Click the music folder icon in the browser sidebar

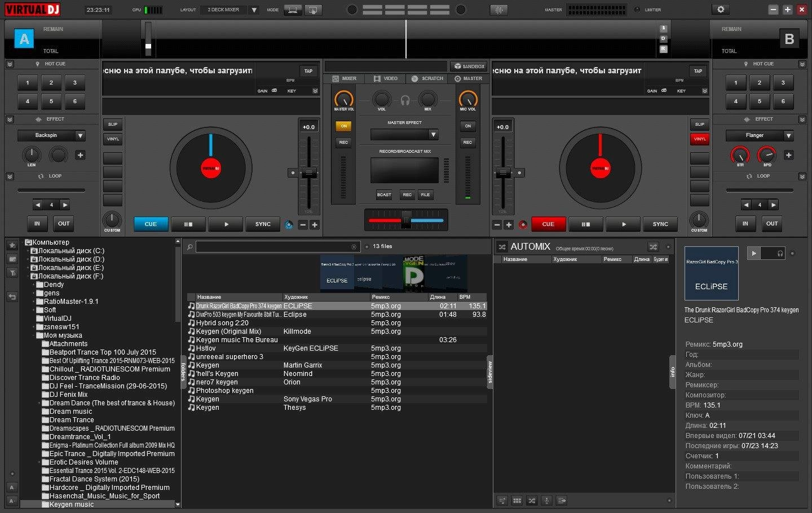(12, 259)
